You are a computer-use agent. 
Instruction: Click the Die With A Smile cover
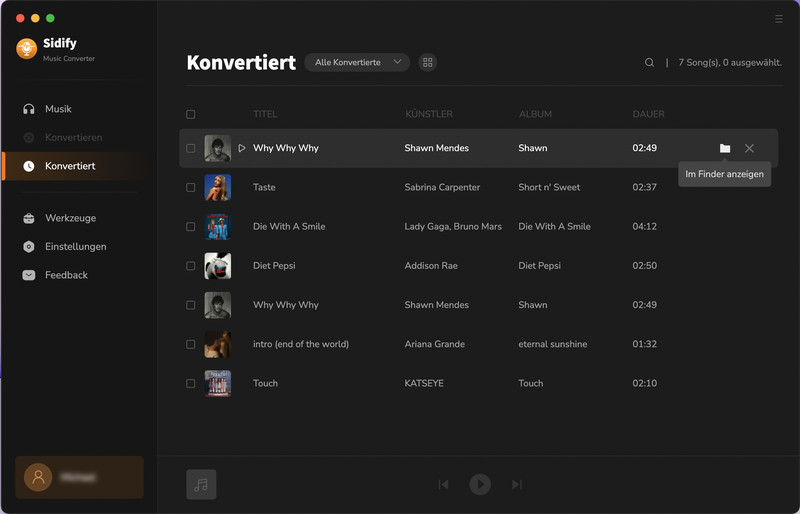(218, 227)
